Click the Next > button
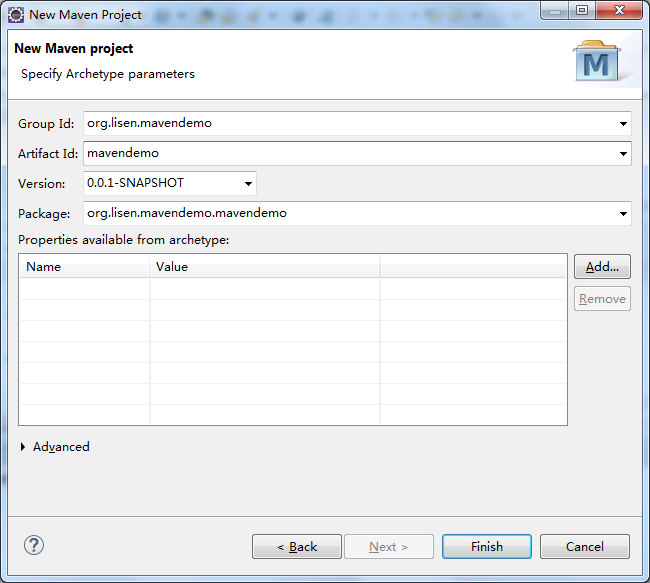 pyautogui.click(x=389, y=547)
